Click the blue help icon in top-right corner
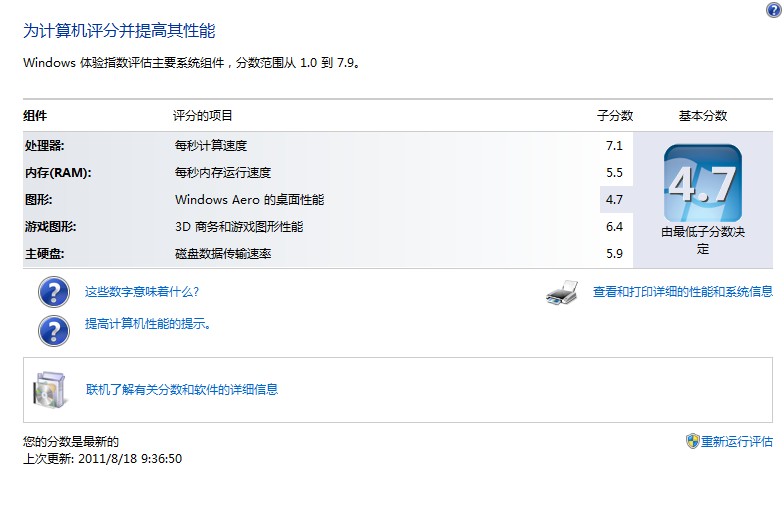The width and height of the screenshot is (784, 524). (x=773, y=9)
